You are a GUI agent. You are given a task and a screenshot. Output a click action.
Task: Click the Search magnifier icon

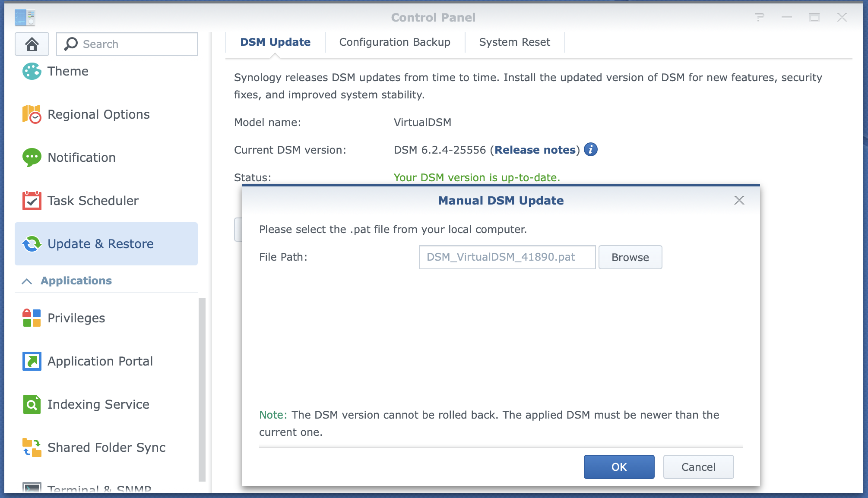point(71,44)
